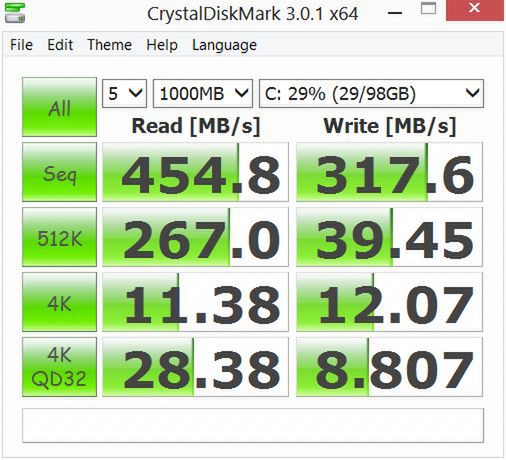The image size is (506, 460).
Task: Maximize the CrystalDiskMark window
Action: point(428,9)
